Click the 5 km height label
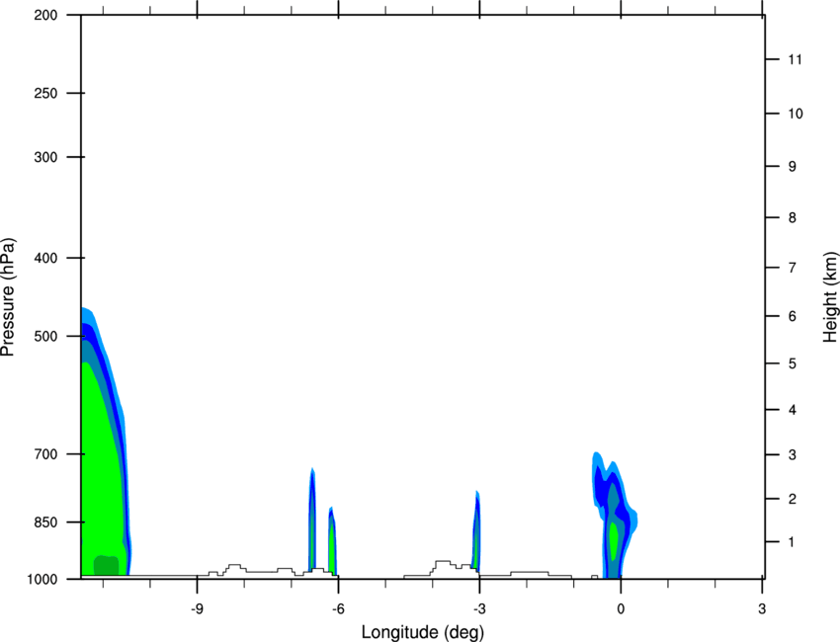Image resolution: width=840 pixels, height=642 pixels. pyautogui.click(x=793, y=363)
